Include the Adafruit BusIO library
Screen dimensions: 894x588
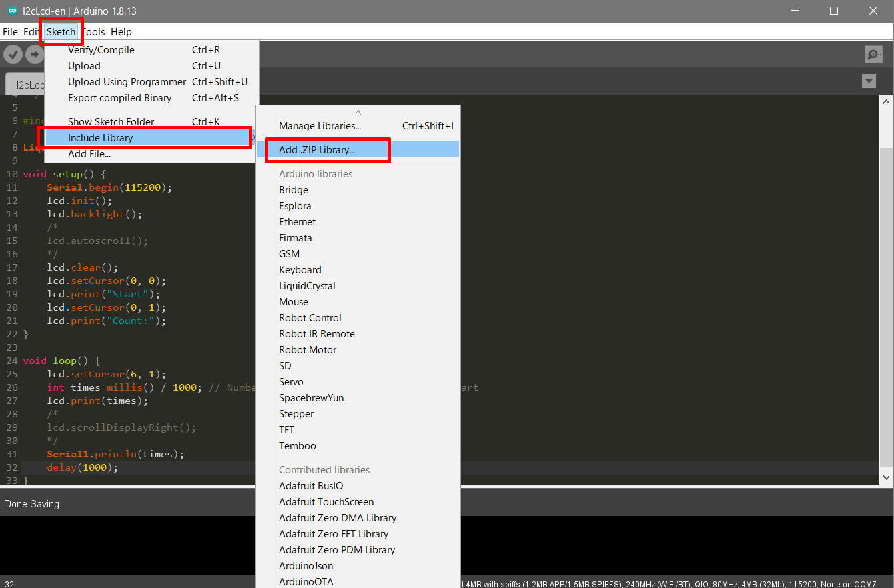point(310,485)
